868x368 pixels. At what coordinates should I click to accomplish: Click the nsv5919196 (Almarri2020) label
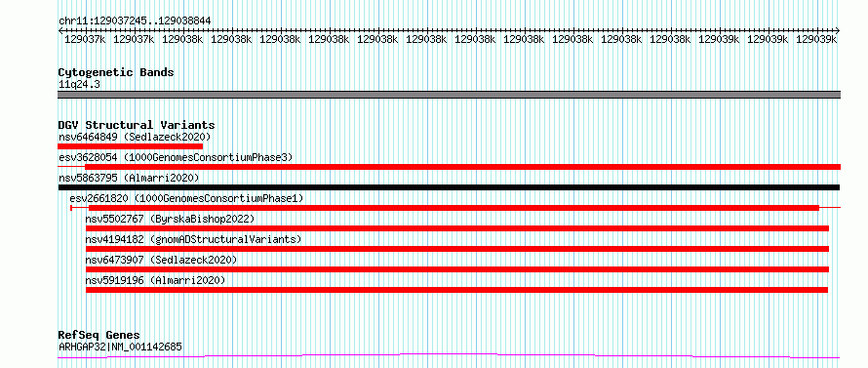point(155,280)
